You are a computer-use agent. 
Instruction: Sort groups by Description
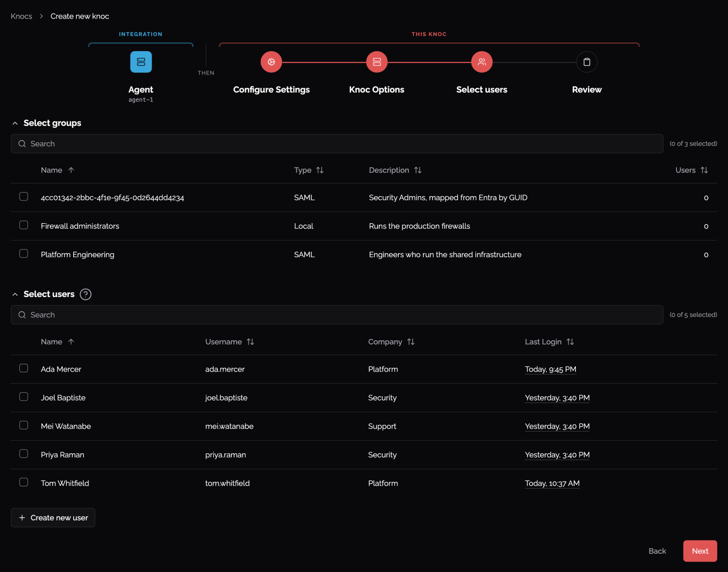[418, 170]
